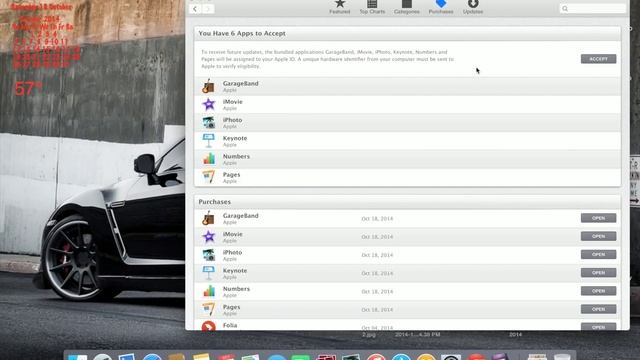640x360 pixels.
Task: Switch to the Top Charts tab
Action: pyautogui.click(x=372, y=7)
